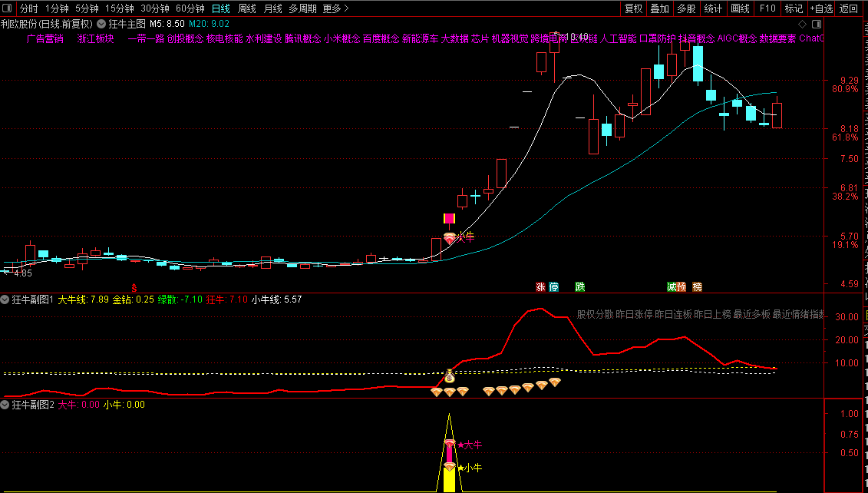This screenshot has height=493, width=868.
Task: Open the 多周期 multi-period view
Action: tap(303, 8)
